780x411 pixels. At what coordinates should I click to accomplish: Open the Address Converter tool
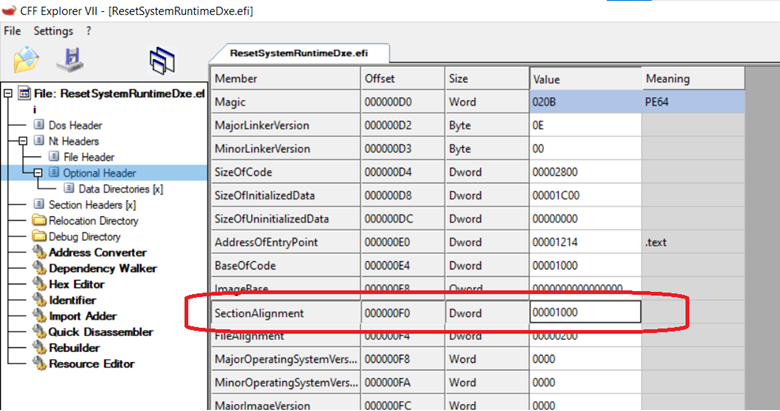point(97,252)
